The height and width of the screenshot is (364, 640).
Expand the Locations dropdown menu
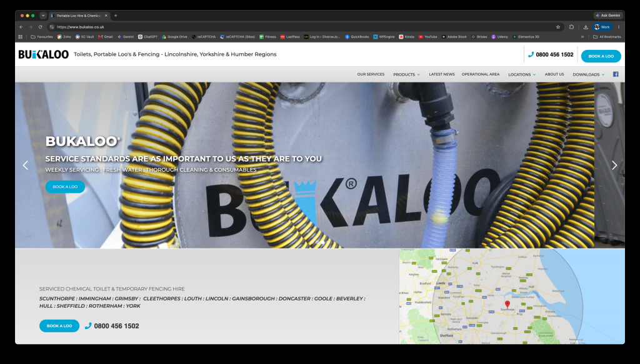point(522,74)
